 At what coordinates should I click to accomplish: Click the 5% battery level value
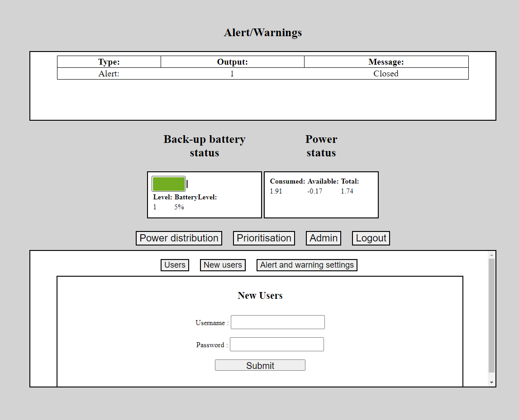coord(179,207)
